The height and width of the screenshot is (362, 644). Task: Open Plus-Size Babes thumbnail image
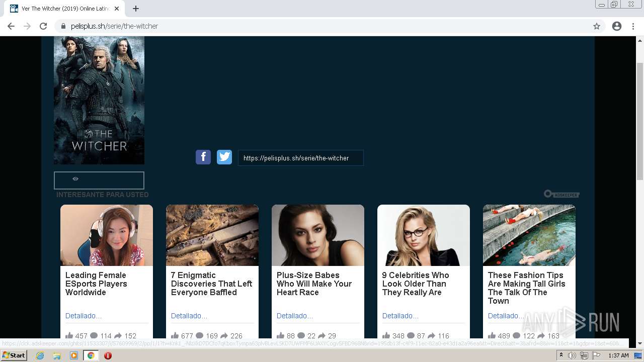pyautogui.click(x=318, y=235)
